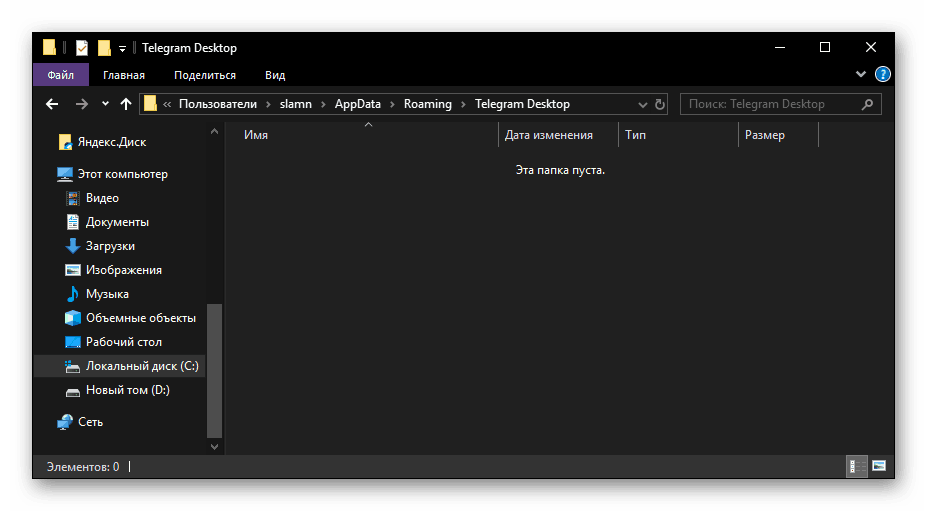Minimize the Telegram Desktop window
This screenshot has height=511, width=927.
780,47
